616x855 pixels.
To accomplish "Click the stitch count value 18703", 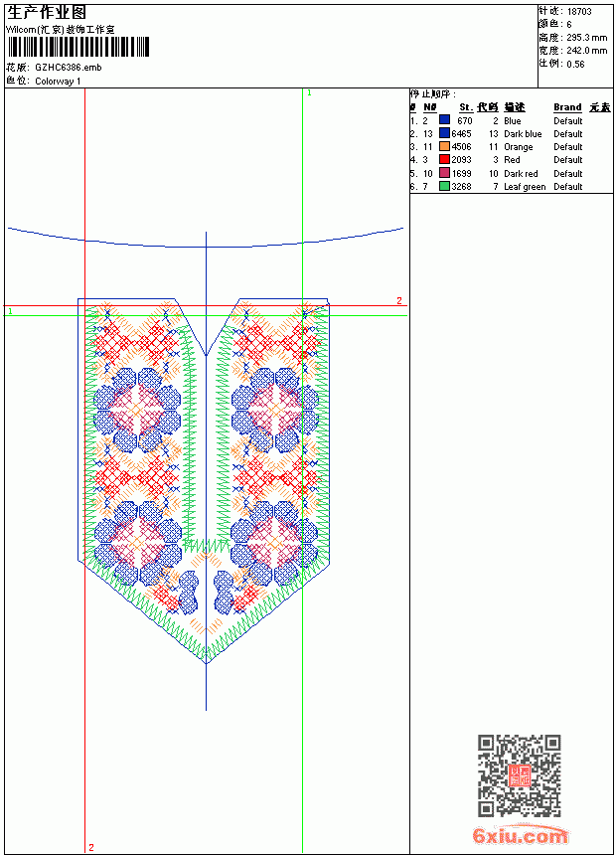I will (x=579, y=12).
